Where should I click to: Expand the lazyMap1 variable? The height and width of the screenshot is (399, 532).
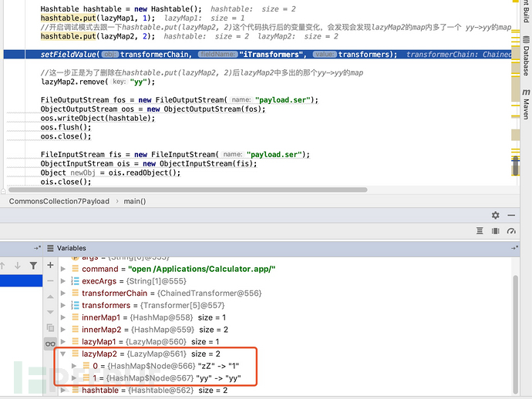tap(63, 342)
